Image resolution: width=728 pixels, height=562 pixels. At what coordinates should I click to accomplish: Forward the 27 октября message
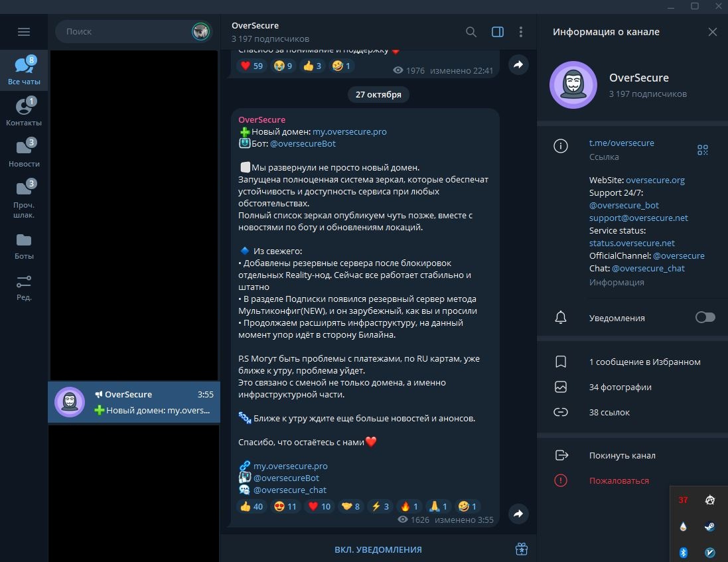point(518,514)
